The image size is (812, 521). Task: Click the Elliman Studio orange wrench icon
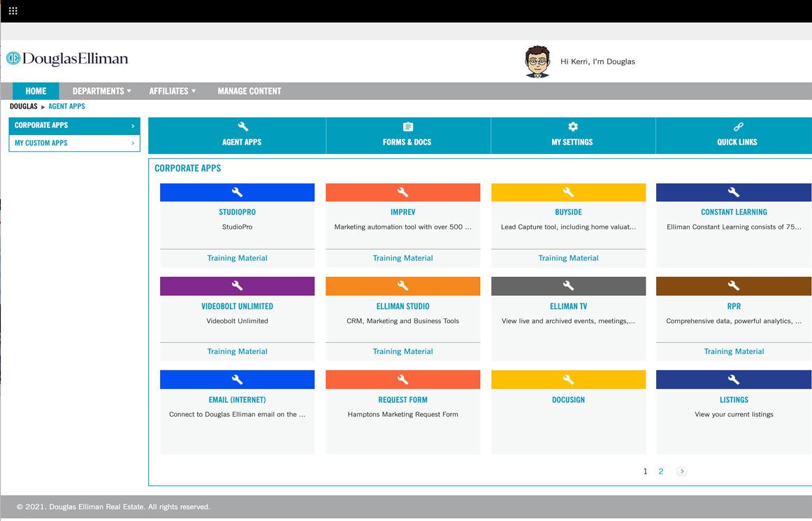403,285
